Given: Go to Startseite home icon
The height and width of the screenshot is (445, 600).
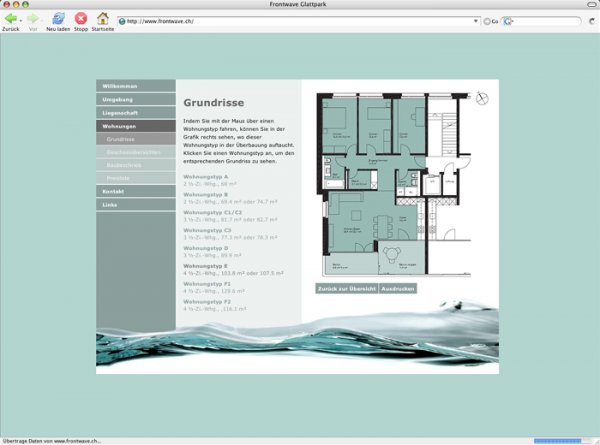Looking at the screenshot, I should [102, 18].
